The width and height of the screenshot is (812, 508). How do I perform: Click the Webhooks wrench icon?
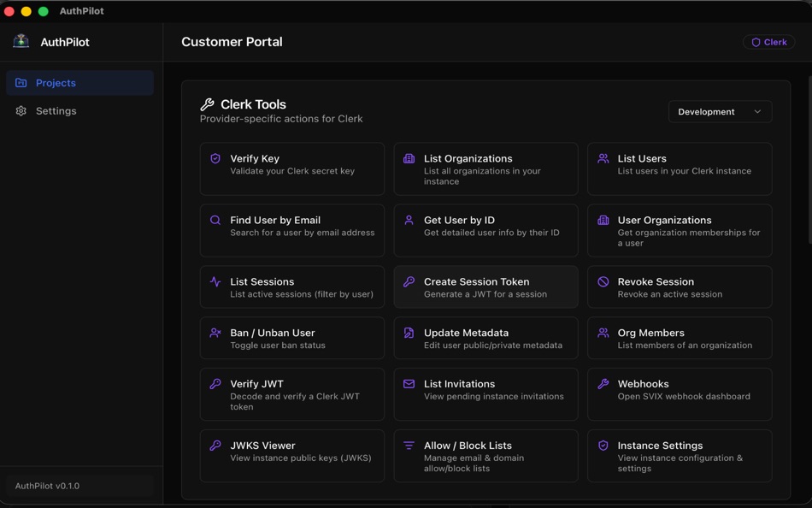pos(603,385)
